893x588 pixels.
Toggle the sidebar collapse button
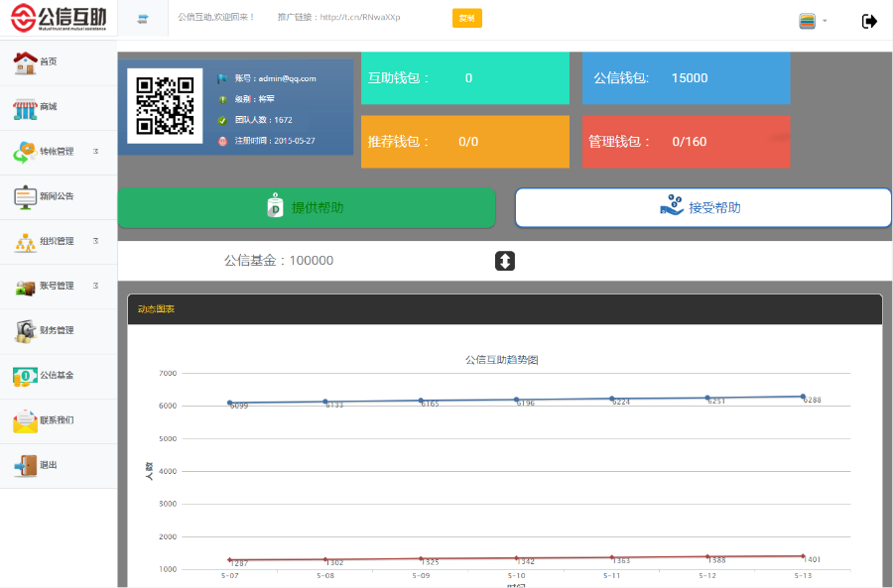click(143, 19)
